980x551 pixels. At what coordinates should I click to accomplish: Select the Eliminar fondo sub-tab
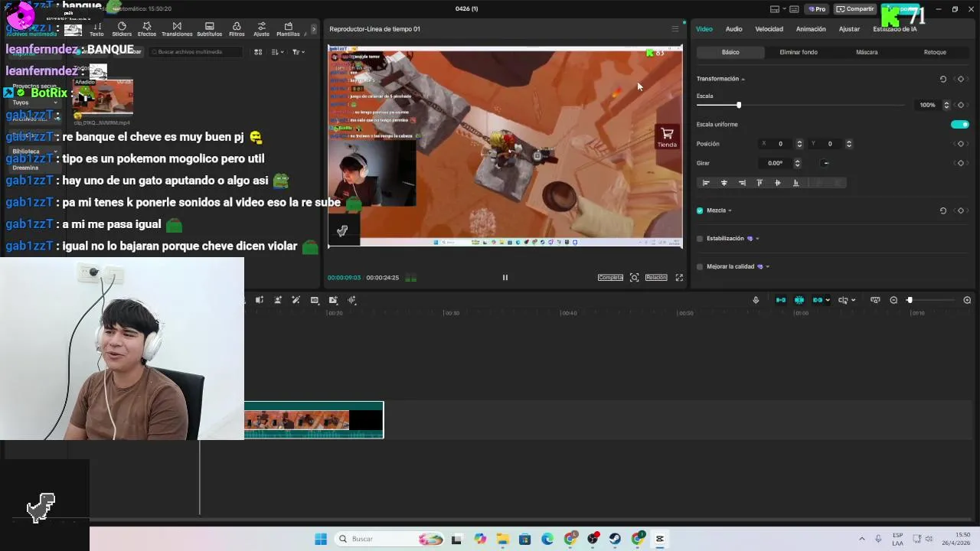click(799, 52)
